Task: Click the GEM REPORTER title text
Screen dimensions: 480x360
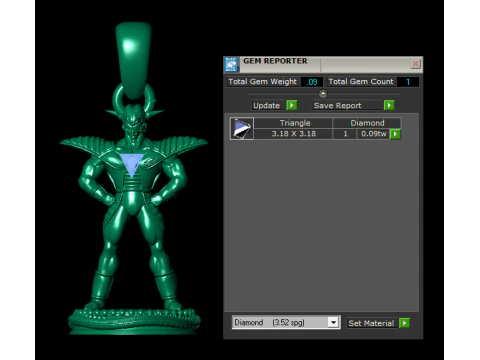Action: [275, 61]
